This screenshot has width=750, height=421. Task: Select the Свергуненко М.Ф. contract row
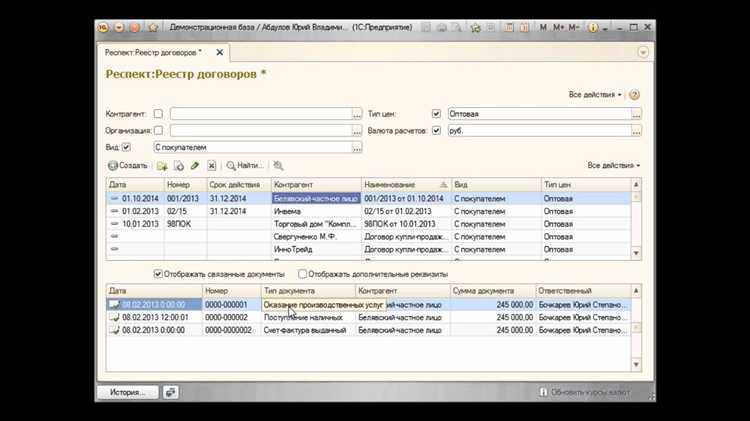point(368,237)
